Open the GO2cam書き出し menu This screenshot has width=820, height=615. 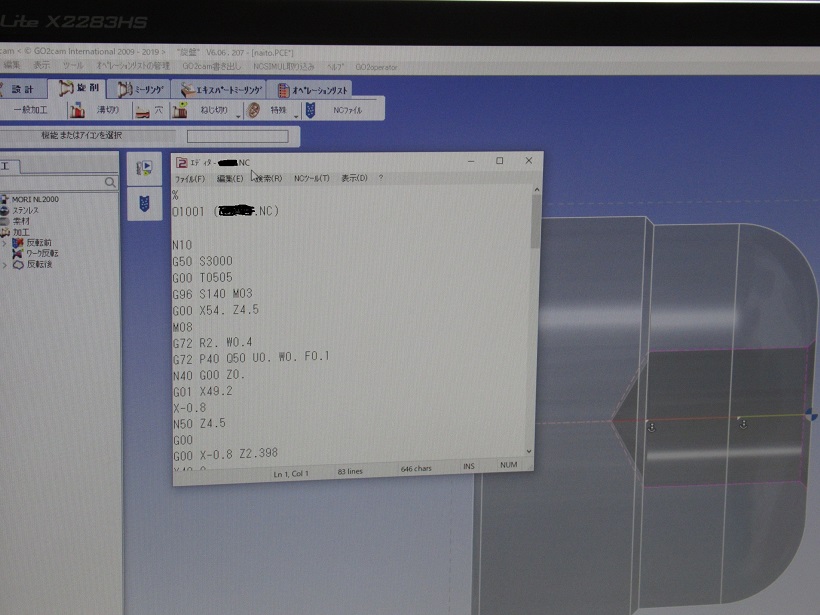point(211,66)
